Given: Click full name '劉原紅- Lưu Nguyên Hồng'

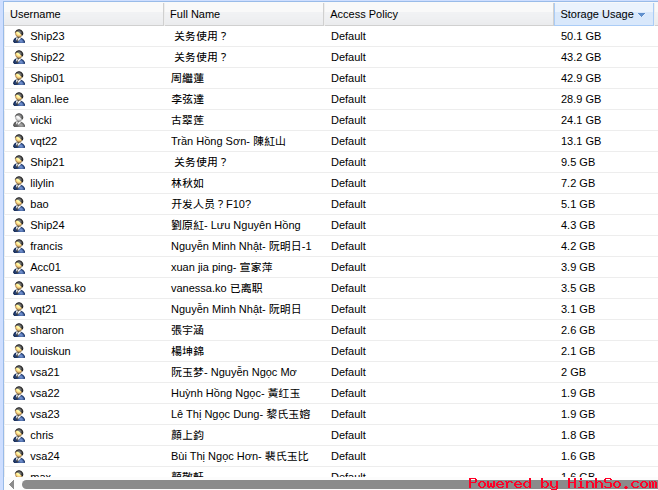Looking at the screenshot, I should tap(236, 225).
